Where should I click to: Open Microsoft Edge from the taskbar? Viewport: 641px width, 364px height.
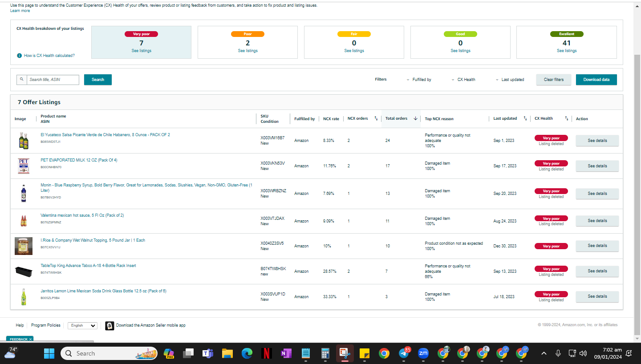[247, 353]
